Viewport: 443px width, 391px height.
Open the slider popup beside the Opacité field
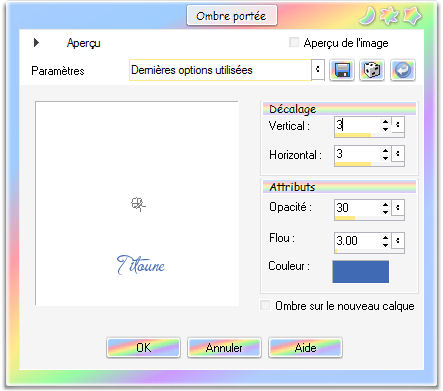398,207
